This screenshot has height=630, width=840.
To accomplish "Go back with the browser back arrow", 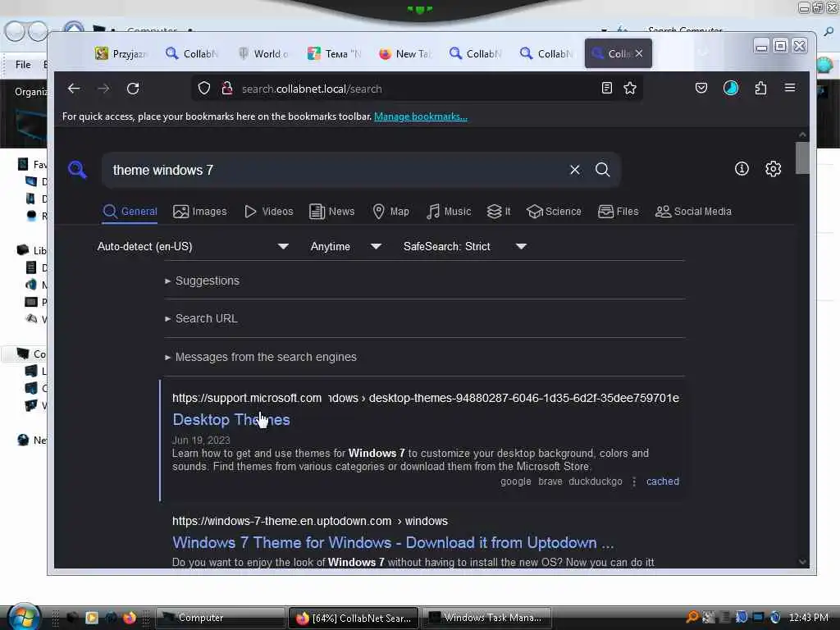I will [x=74, y=89].
